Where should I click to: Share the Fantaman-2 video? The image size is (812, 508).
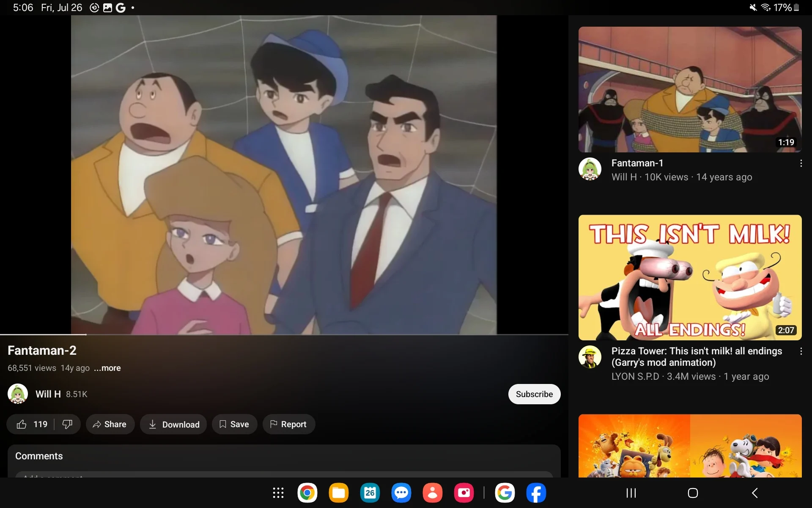pos(110,424)
